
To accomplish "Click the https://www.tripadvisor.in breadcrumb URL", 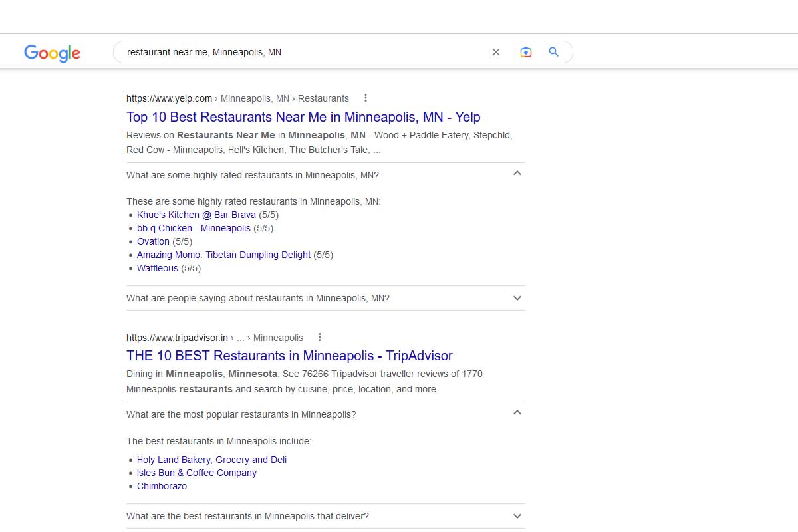I will [177, 338].
